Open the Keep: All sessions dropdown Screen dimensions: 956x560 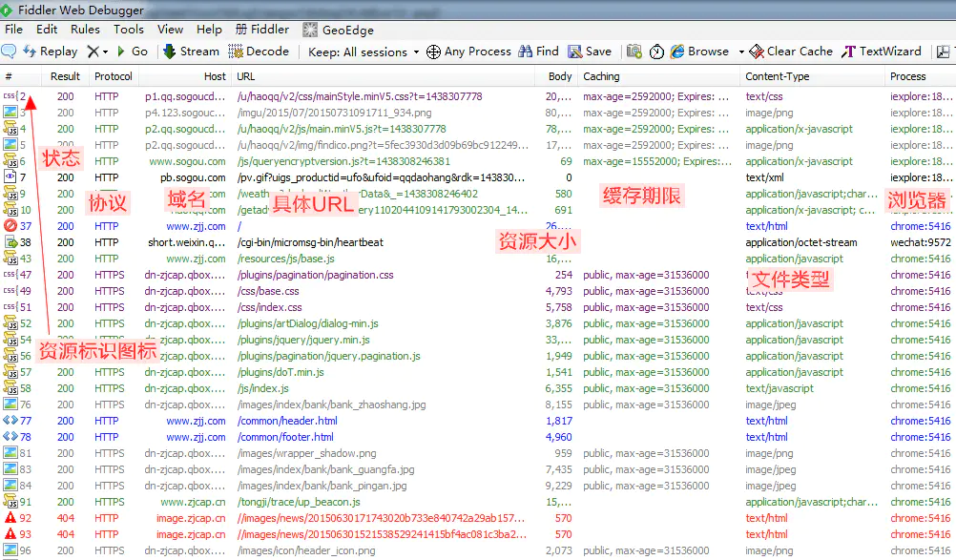[x=364, y=52]
